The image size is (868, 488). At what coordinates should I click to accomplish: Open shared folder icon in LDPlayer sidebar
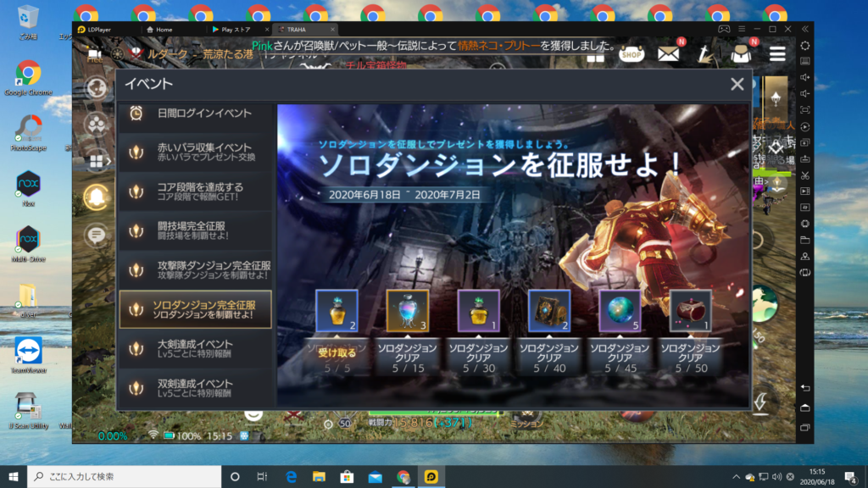805,240
